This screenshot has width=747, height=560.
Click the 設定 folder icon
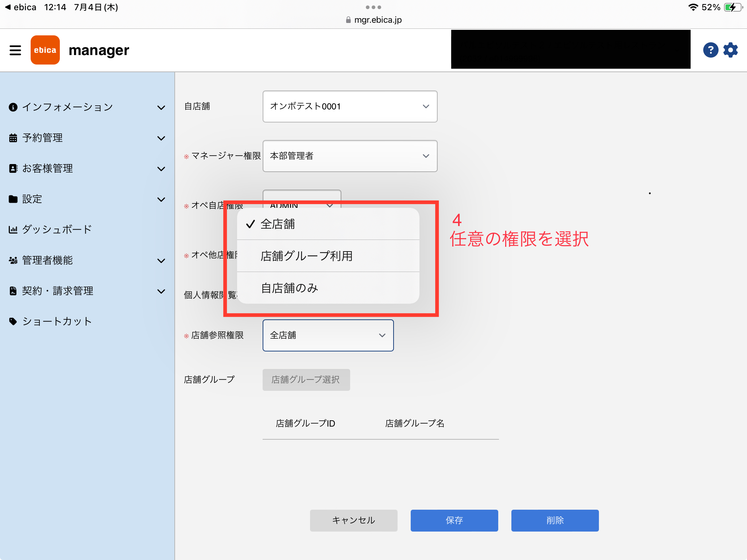click(13, 199)
